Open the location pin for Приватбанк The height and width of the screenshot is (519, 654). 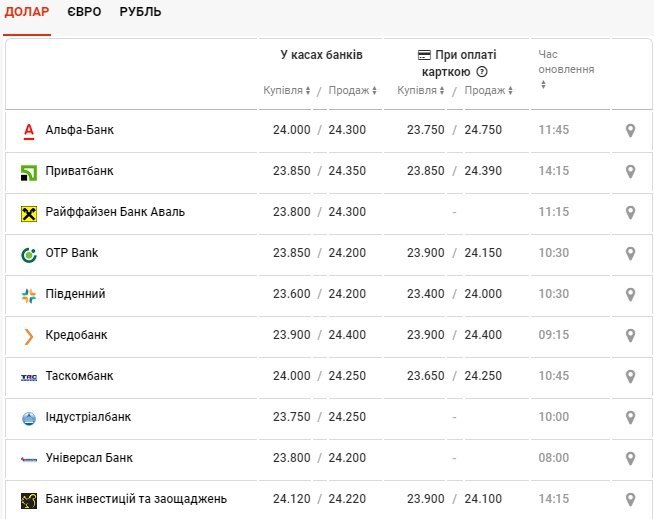(x=630, y=171)
